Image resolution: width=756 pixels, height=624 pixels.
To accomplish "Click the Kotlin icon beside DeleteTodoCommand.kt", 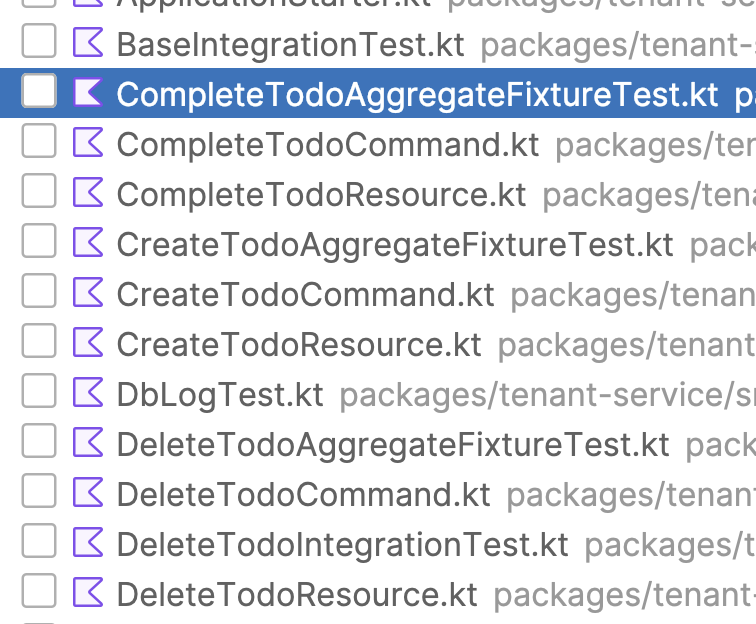I will 88,493.
